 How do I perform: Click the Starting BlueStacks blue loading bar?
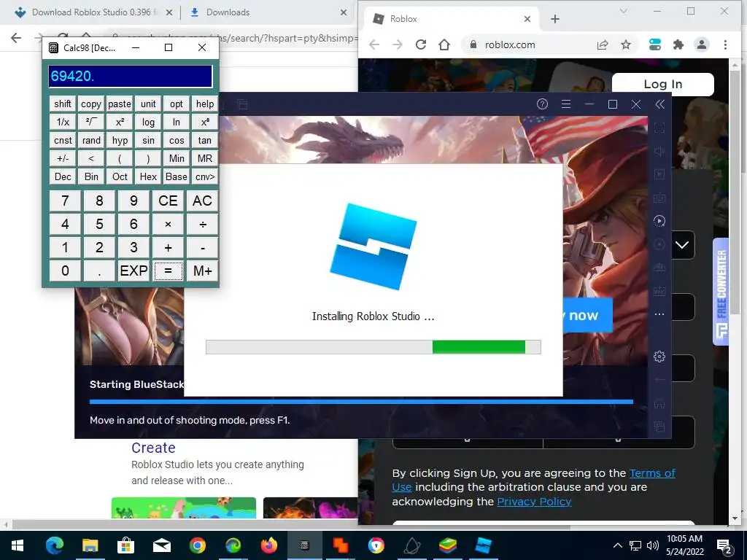(361, 402)
